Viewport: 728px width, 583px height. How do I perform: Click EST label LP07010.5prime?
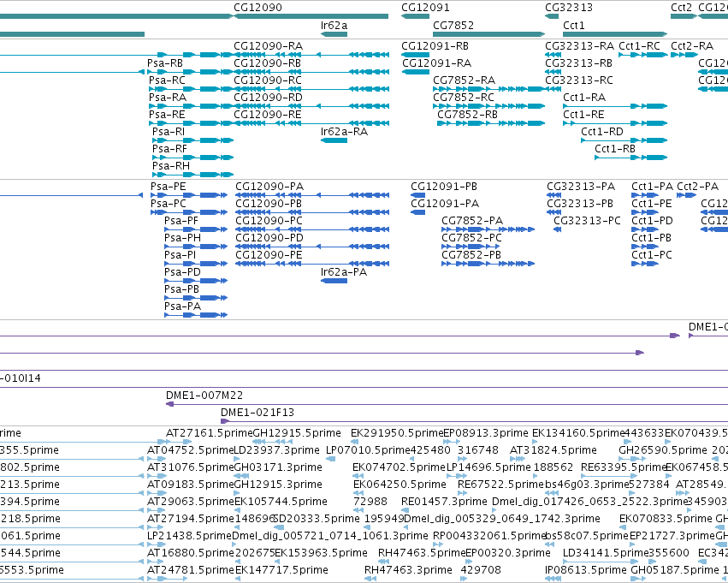tap(368, 450)
